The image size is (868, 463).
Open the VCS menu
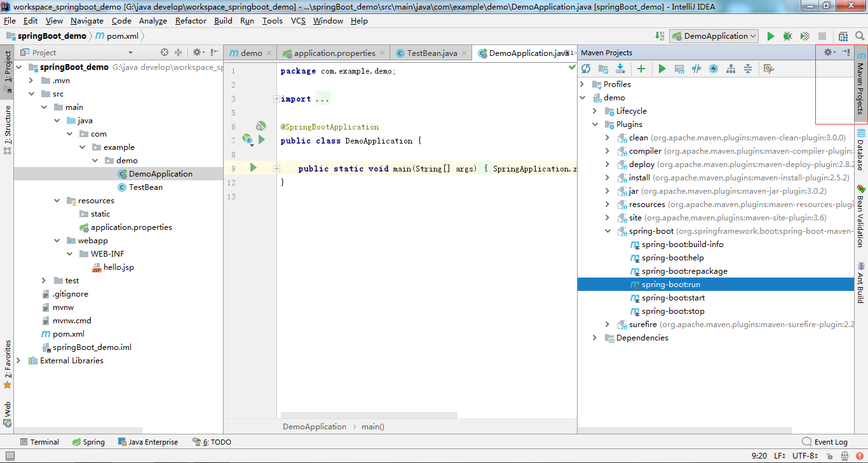299,21
